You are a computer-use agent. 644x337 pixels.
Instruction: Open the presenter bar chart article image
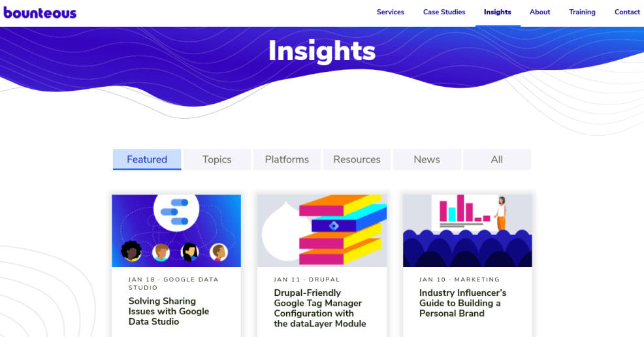pyautogui.click(x=467, y=231)
